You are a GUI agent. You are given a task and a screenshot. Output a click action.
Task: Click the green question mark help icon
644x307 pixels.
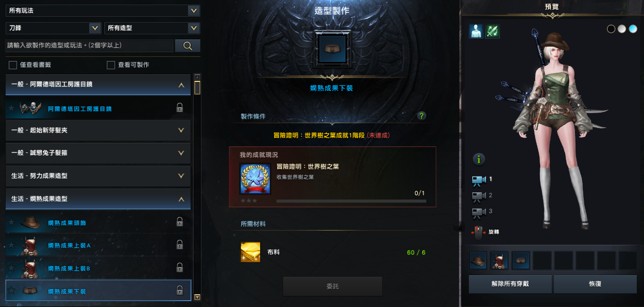click(422, 116)
